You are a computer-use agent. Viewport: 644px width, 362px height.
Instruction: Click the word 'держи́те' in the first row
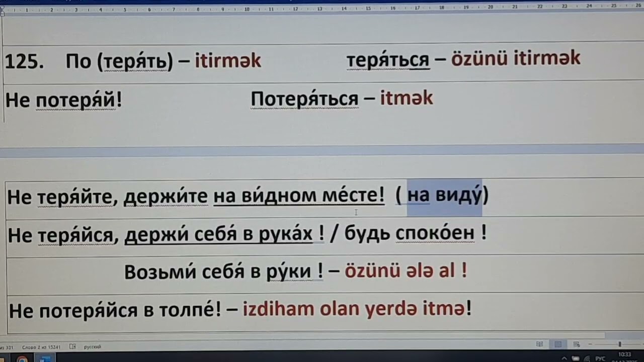point(166,197)
